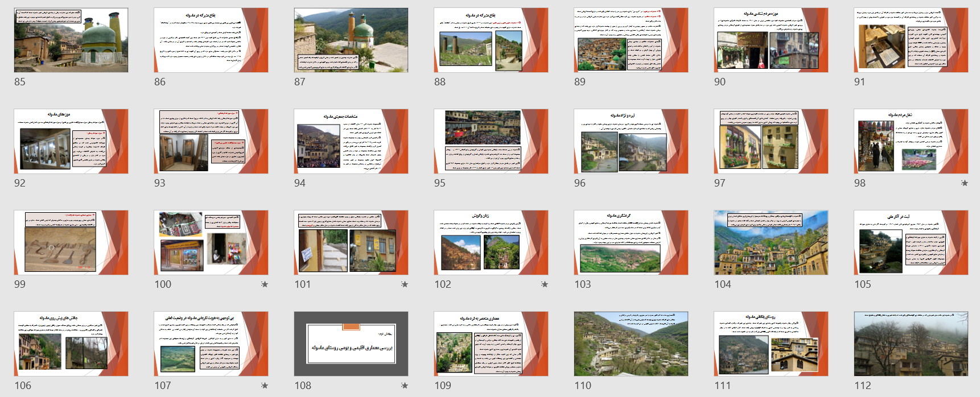Image resolution: width=980 pixels, height=397 pixels.
Task: Pick slide 95 thumbnail showing crowd photo
Action: [x=491, y=141]
